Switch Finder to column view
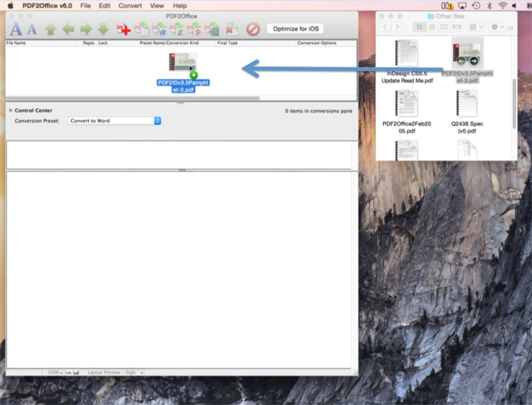The image size is (532, 405). [x=444, y=27]
